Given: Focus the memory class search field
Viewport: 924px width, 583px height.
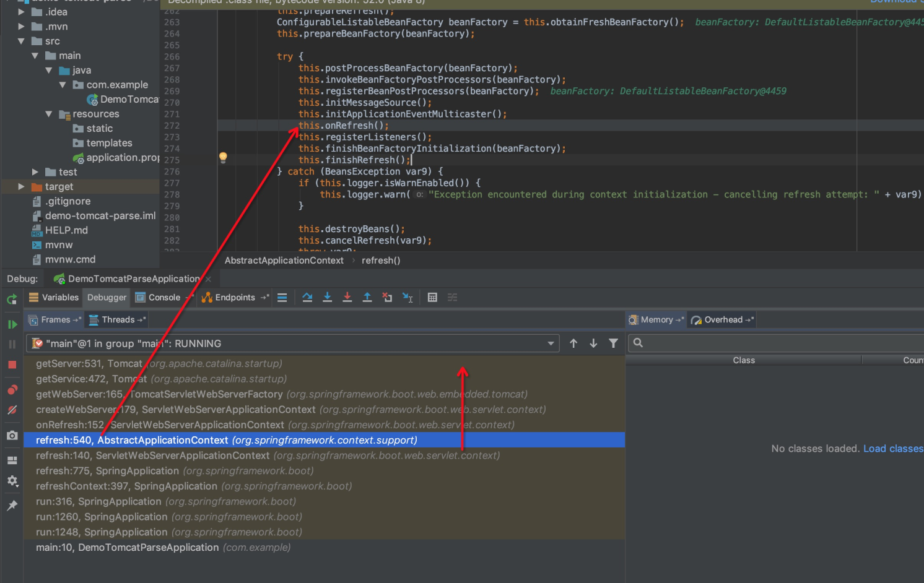Looking at the screenshot, I should [776, 343].
